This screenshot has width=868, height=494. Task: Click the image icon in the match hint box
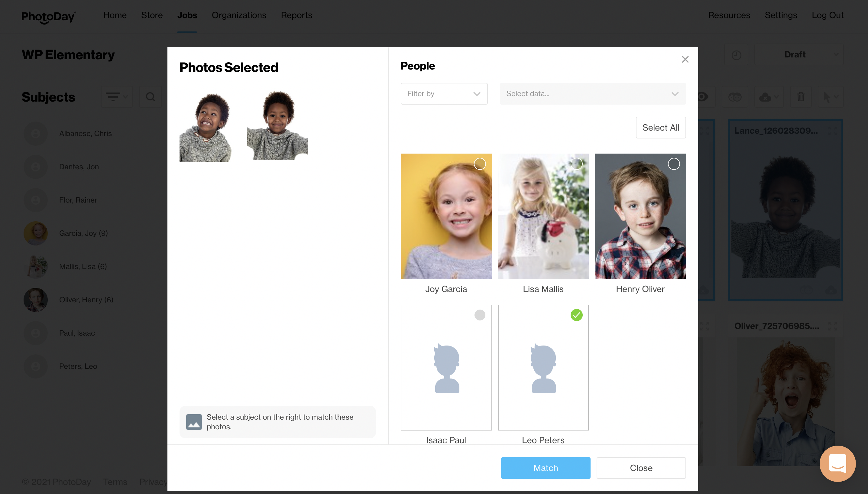tap(194, 422)
